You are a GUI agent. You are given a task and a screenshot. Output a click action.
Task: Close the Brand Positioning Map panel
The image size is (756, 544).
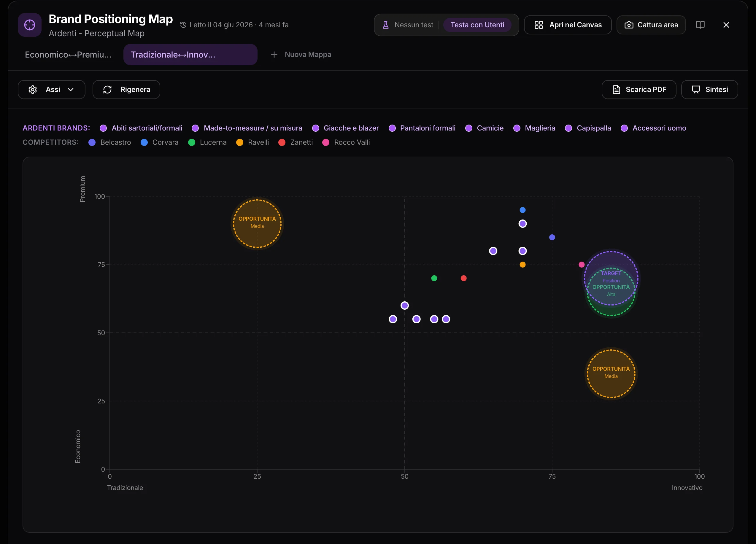coord(726,25)
